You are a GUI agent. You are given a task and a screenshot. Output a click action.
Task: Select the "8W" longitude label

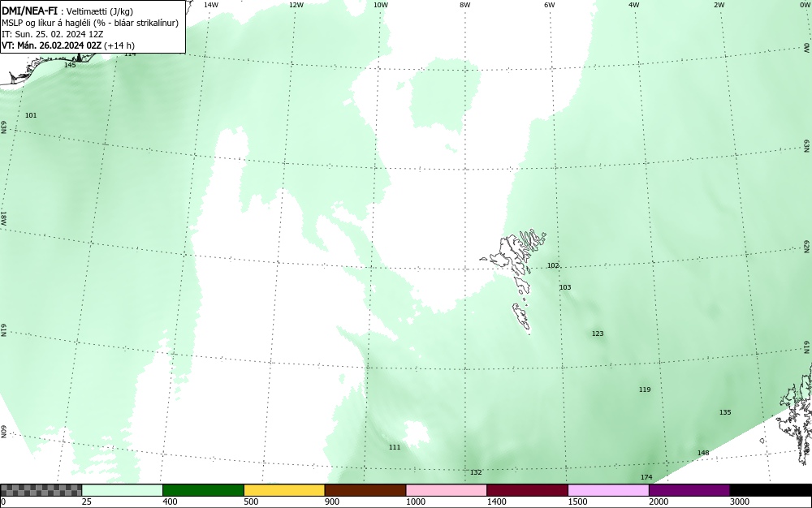coord(465,5)
